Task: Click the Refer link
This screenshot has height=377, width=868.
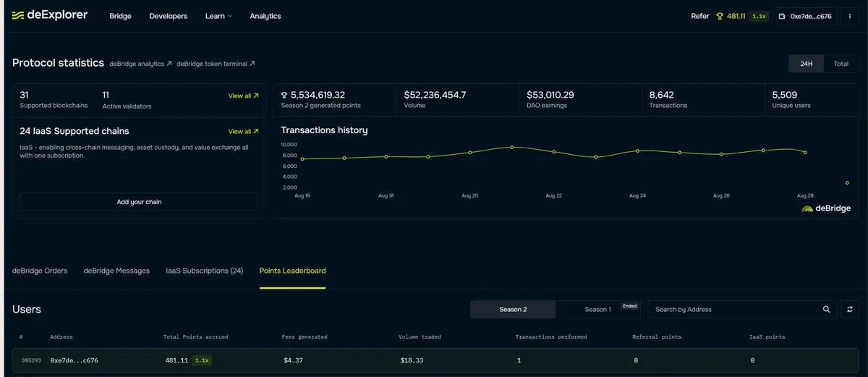Action: 700,16
